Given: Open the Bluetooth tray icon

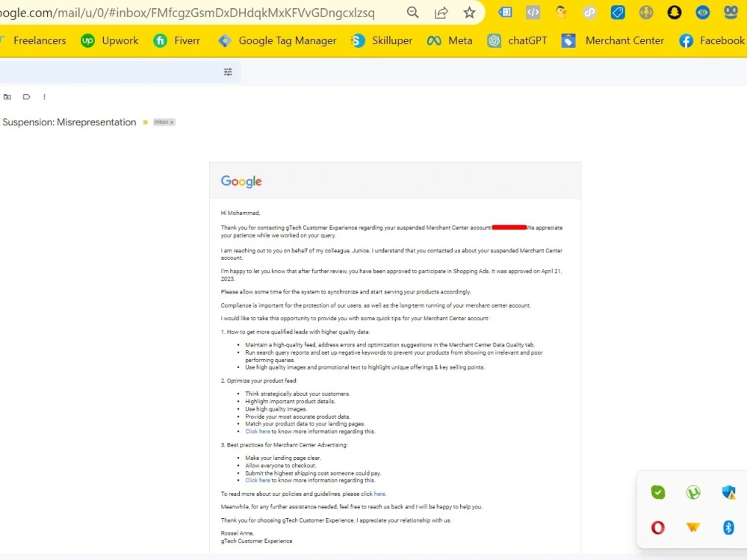Looking at the screenshot, I should click(728, 527).
